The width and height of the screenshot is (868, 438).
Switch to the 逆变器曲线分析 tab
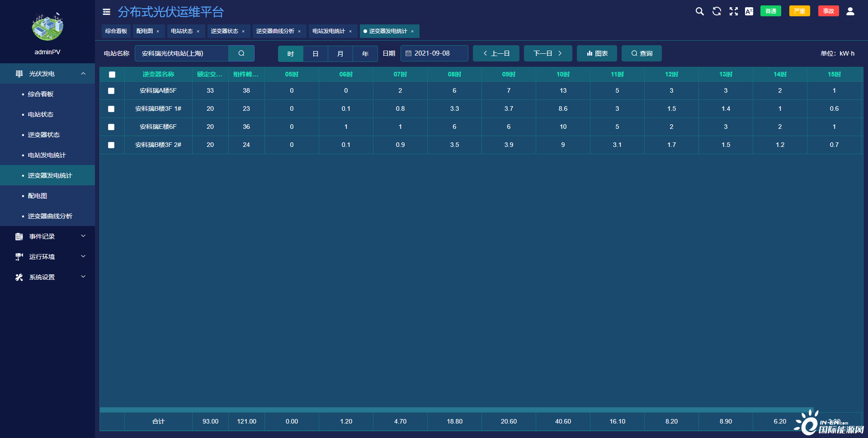pos(275,31)
